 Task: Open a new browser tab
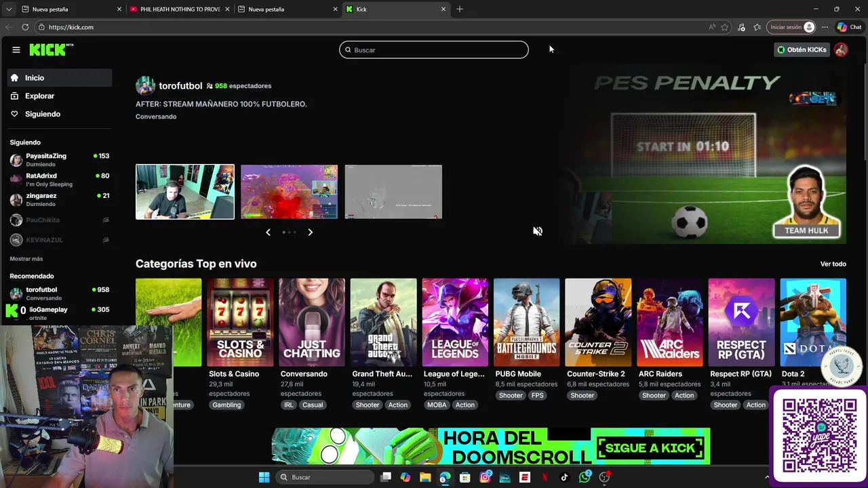(460, 9)
